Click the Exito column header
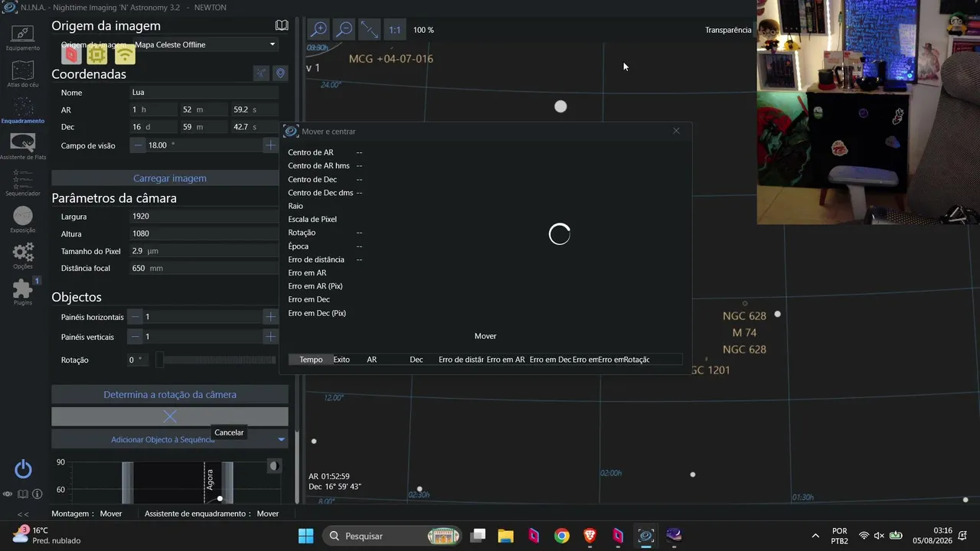 (341, 360)
